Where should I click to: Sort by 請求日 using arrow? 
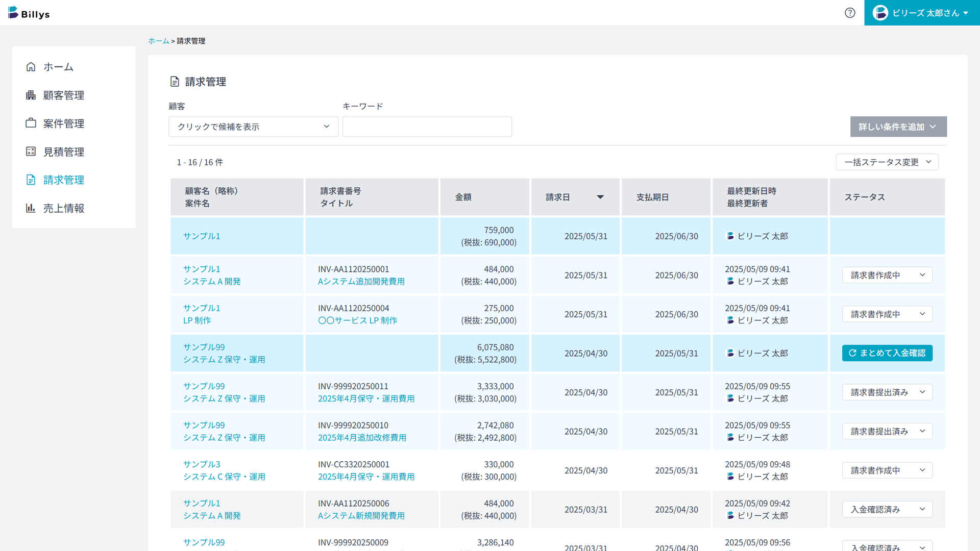click(600, 197)
